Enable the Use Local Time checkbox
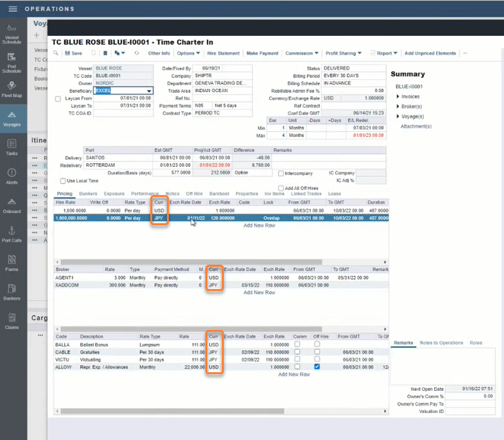The height and width of the screenshot is (440, 504). point(61,181)
